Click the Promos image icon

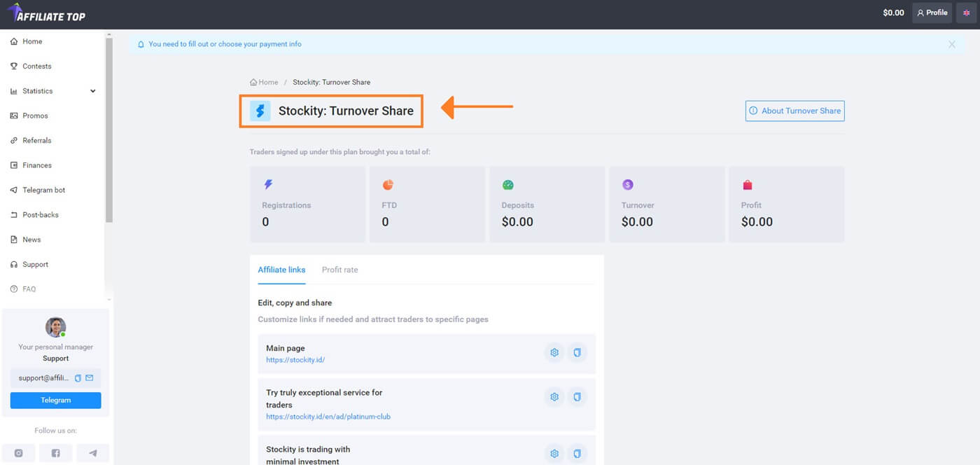[x=14, y=116]
